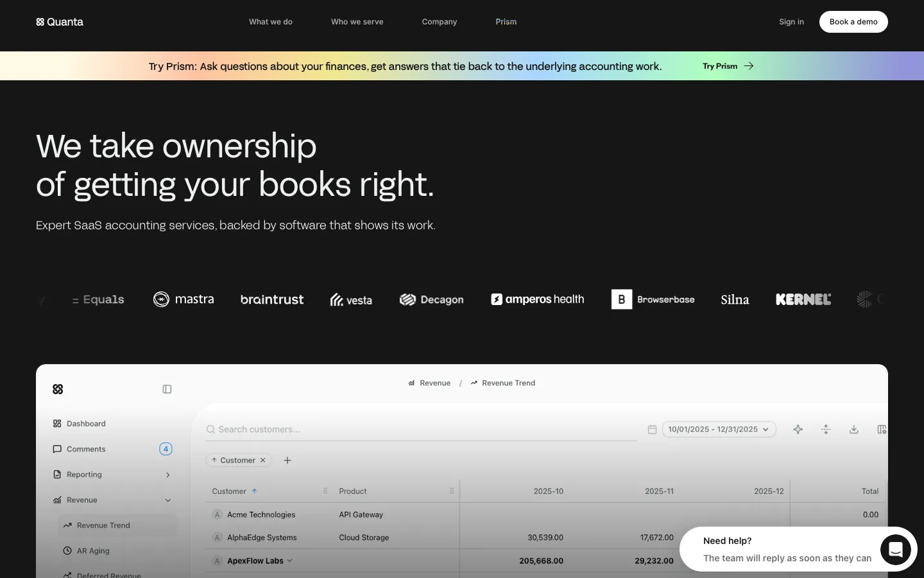Click the Total column header
Image resolution: width=924 pixels, height=578 pixels.
870,491
